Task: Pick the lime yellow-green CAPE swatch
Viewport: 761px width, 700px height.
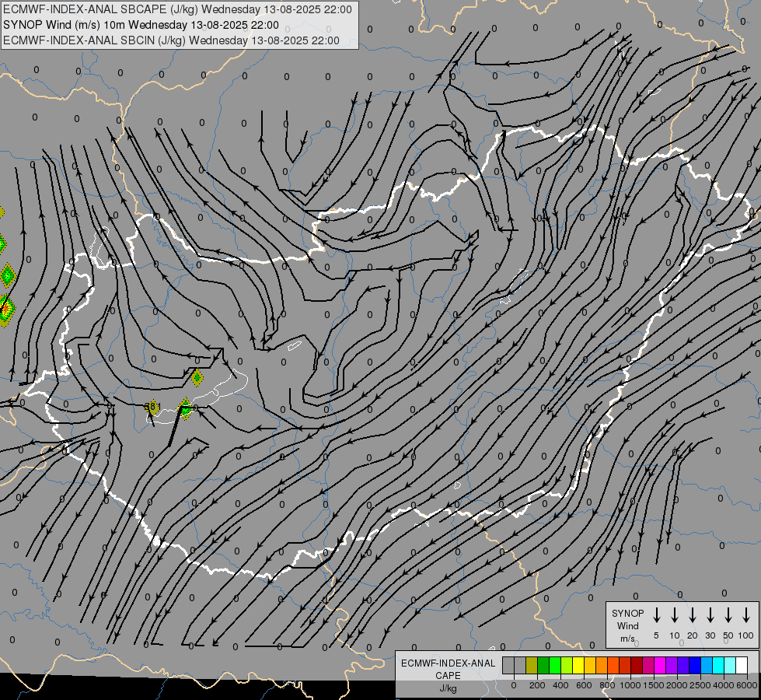Action: pyautogui.click(x=567, y=665)
